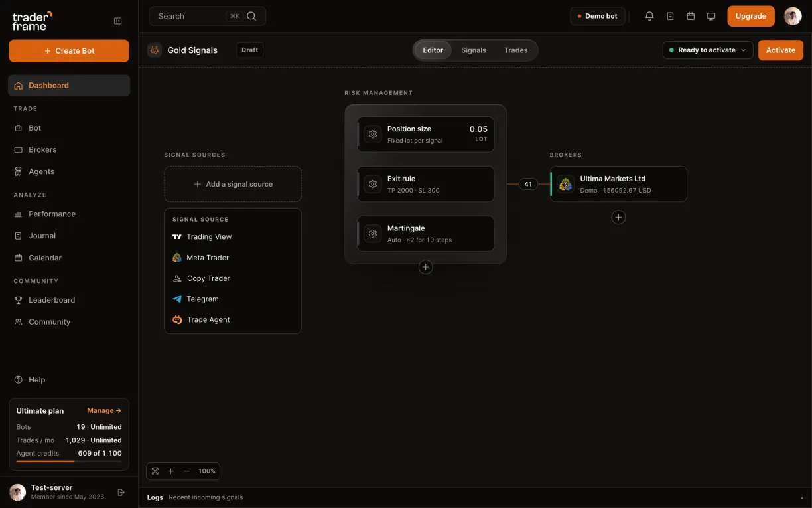Click in the Search field
Viewport: 812px width, 508px height.
[208, 16]
